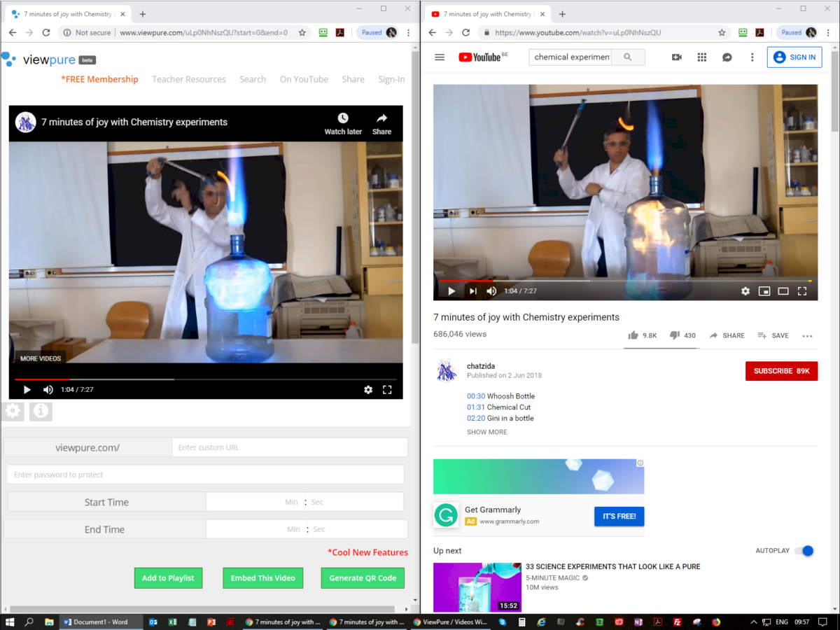Viewport: 840px width, 630px height.
Task: Click the ViewPure logo
Action: (48, 59)
